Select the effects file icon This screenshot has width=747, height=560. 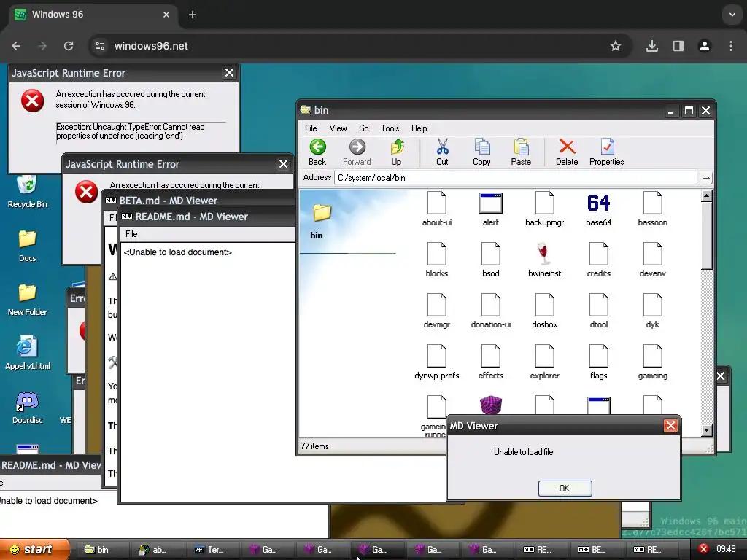pyautogui.click(x=491, y=356)
